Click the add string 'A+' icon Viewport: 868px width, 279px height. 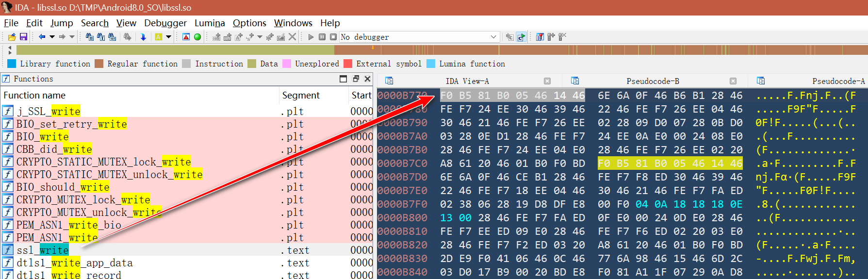coord(239,37)
